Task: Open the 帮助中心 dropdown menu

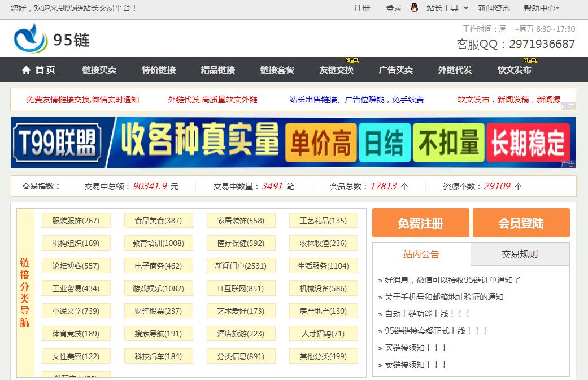Action: [541, 8]
